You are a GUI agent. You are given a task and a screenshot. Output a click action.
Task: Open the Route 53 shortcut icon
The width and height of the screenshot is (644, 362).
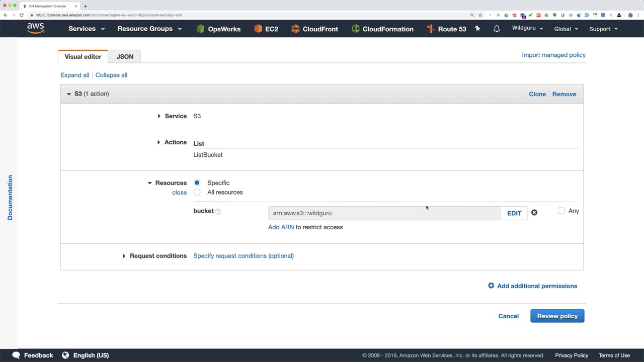[430, 29]
